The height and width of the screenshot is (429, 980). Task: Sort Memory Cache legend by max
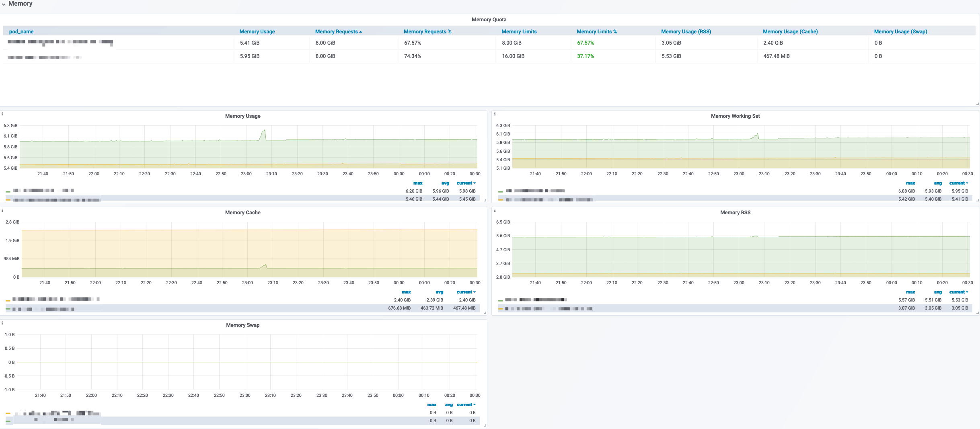(x=406, y=292)
